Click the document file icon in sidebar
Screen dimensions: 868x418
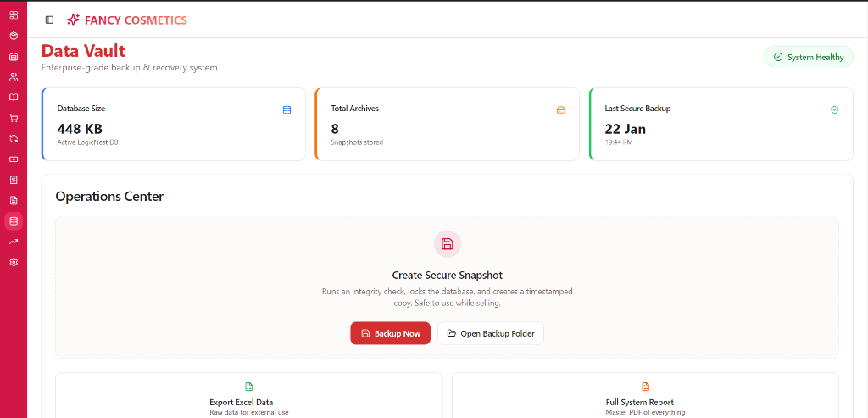tap(14, 200)
